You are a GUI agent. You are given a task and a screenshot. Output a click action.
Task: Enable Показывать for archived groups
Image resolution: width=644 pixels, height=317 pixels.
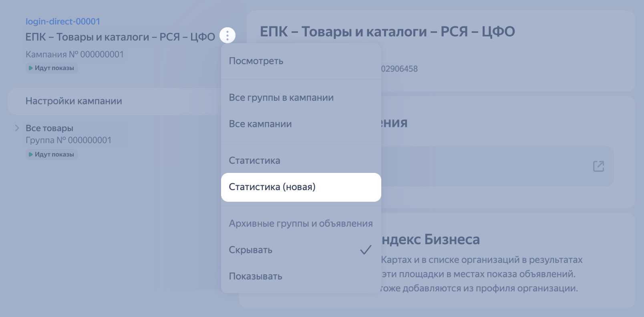point(255,277)
